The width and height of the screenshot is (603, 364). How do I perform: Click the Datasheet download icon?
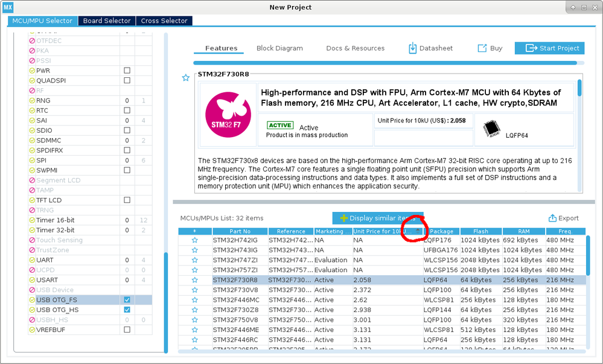click(x=412, y=48)
